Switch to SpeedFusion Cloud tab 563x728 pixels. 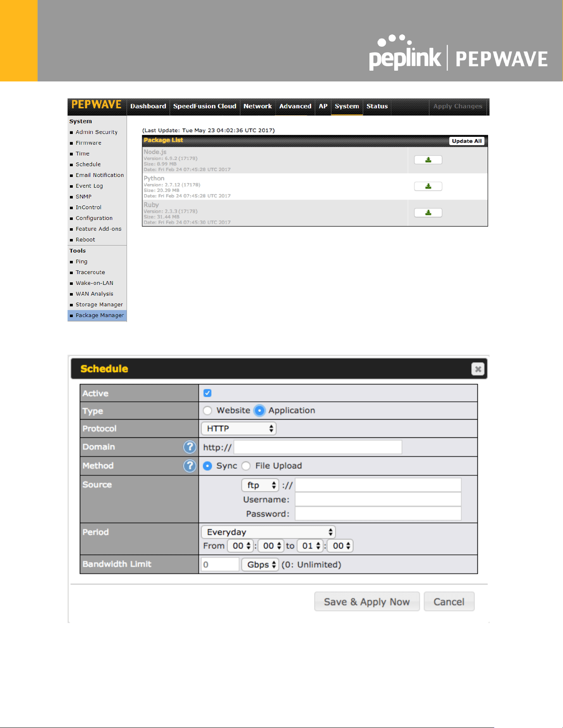point(205,107)
